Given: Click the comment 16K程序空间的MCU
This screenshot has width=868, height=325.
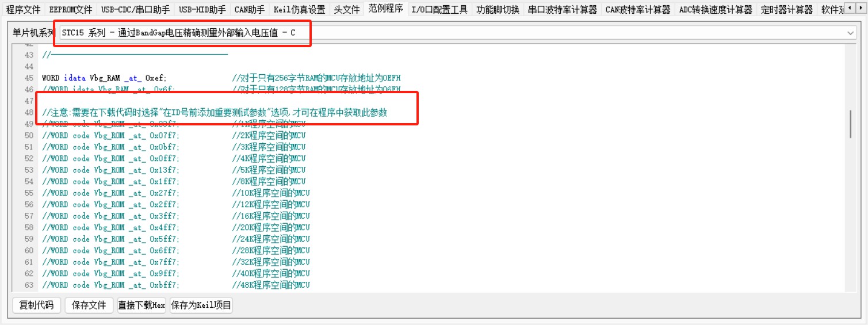Looking at the screenshot, I should pyautogui.click(x=271, y=216).
